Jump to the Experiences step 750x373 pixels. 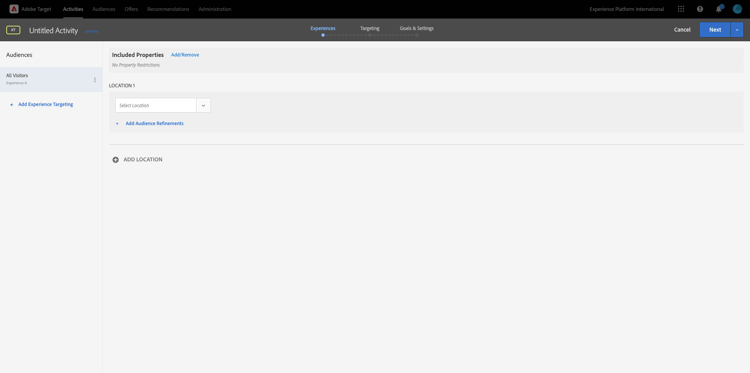(323, 29)
